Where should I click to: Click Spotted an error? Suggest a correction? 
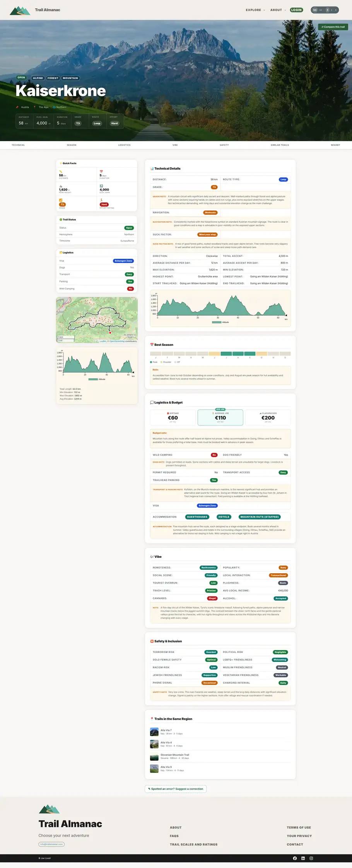pos(176,789)
